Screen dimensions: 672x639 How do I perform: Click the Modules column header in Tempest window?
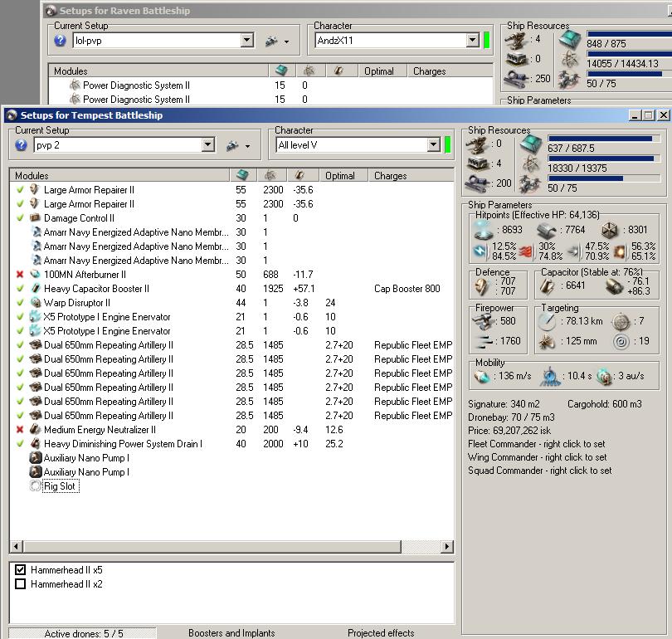(x=119, y=175)
